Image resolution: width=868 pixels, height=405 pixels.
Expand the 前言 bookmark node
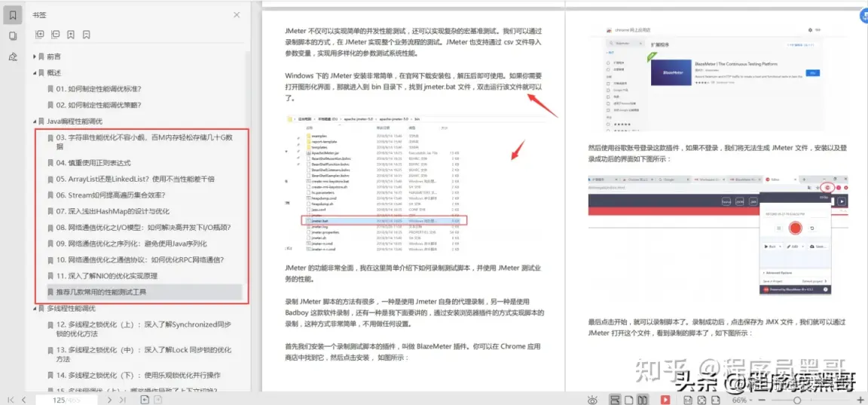point(35,57)
